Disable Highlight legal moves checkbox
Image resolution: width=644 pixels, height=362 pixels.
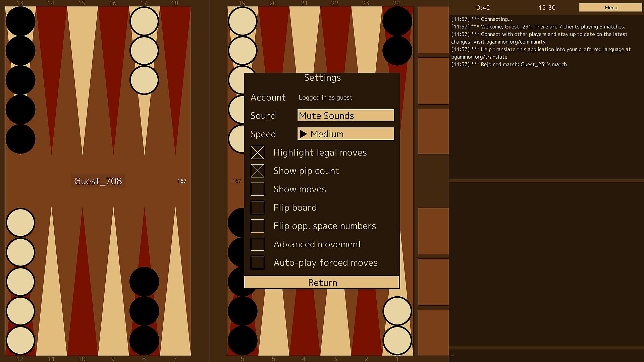coord(258,153)
